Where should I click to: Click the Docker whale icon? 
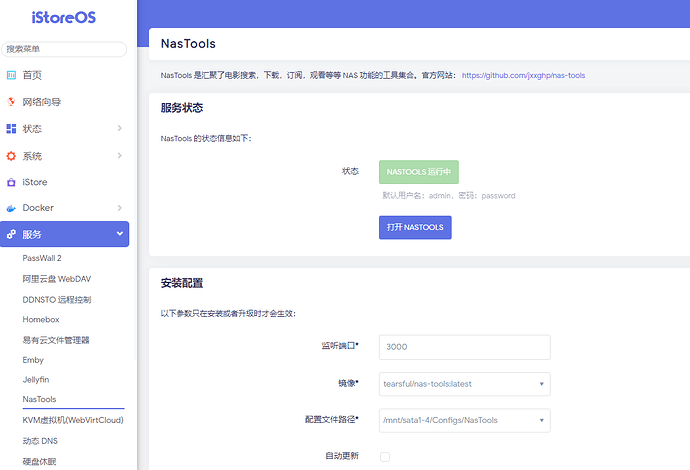pyautogui.click(x=12, y=208)
